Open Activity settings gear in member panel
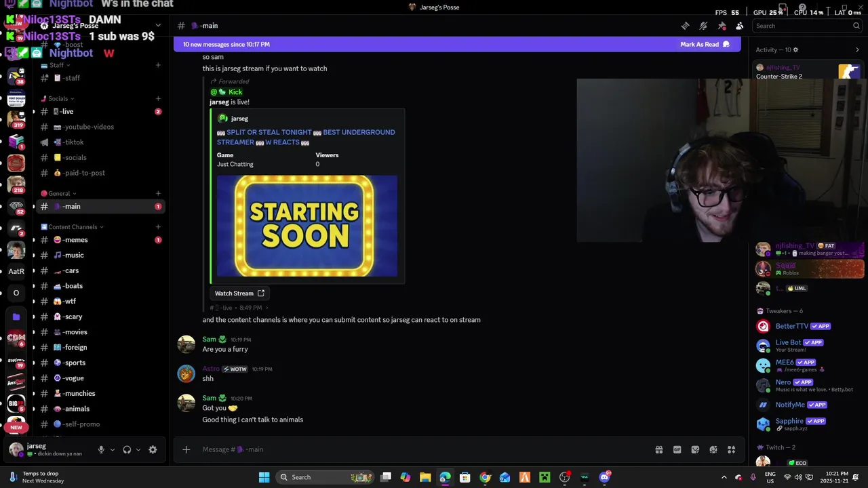This screenshot has height=488, width=868. pos(795,49)
